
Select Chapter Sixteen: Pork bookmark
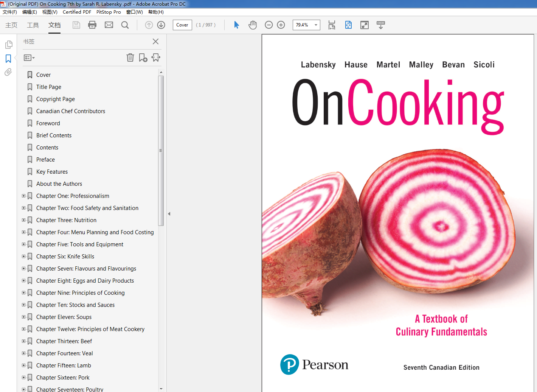[63, 378]
